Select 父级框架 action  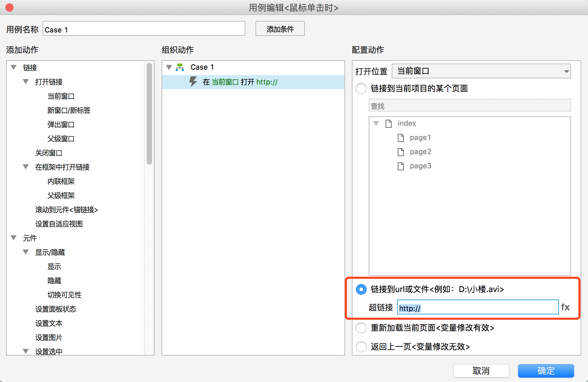[x=61, y=196]
